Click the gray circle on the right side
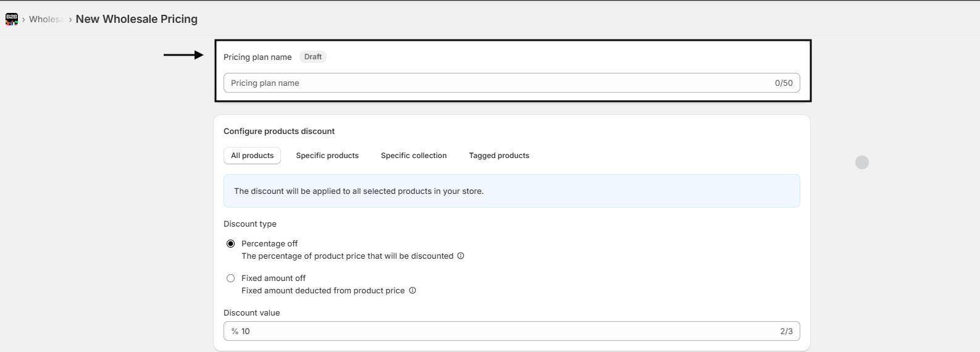 (x=861, y=162)
